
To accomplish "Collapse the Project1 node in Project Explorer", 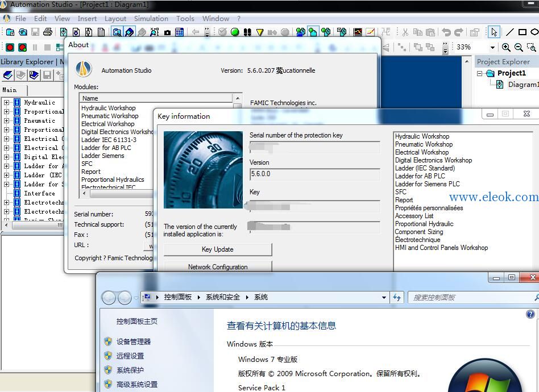I will (x=479, y=73).
